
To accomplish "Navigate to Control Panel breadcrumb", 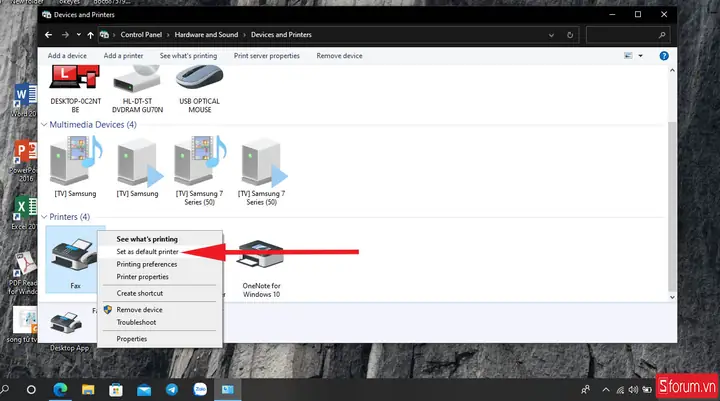I will [x=141, y=35].
